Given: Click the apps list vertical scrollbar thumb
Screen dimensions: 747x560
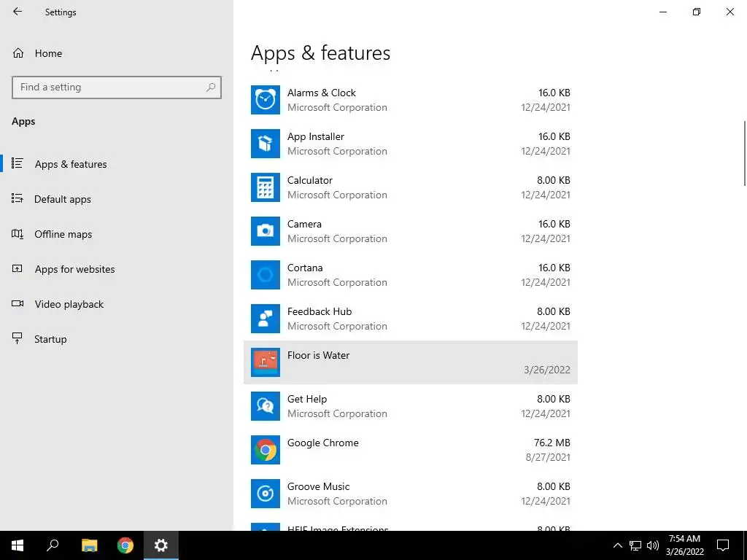Looking at the screenshot, I should coord(745,153).
